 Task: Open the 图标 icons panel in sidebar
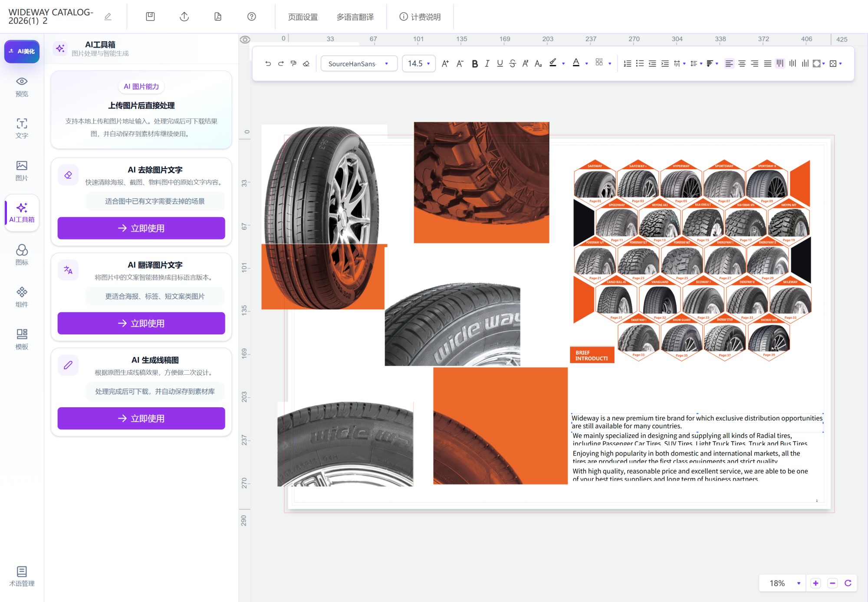point(22,255)
